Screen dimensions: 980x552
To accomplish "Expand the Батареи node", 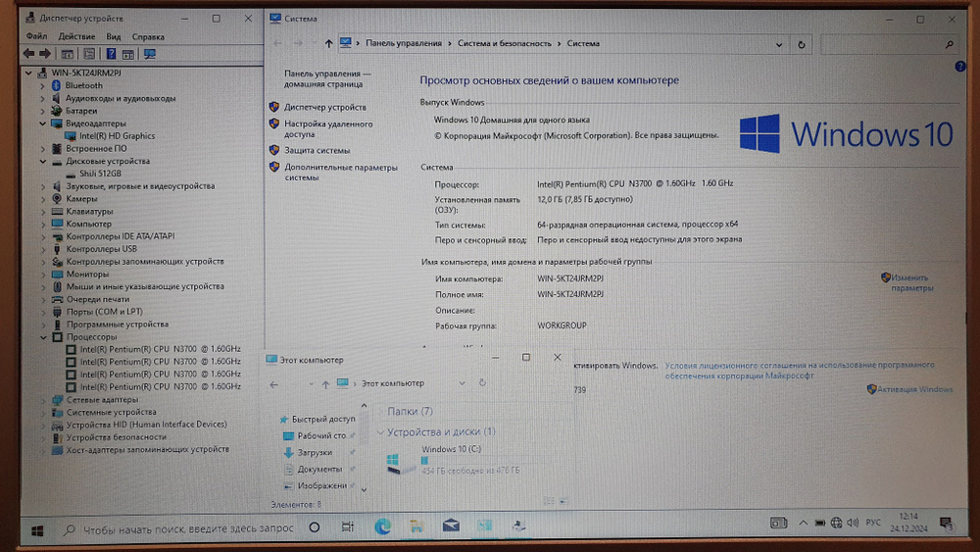I will [42, 111].
